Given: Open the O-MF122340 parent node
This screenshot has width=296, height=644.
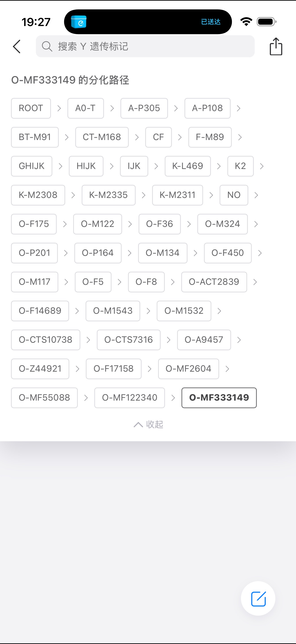Looking at the screenshot, I should coord(130,398).
